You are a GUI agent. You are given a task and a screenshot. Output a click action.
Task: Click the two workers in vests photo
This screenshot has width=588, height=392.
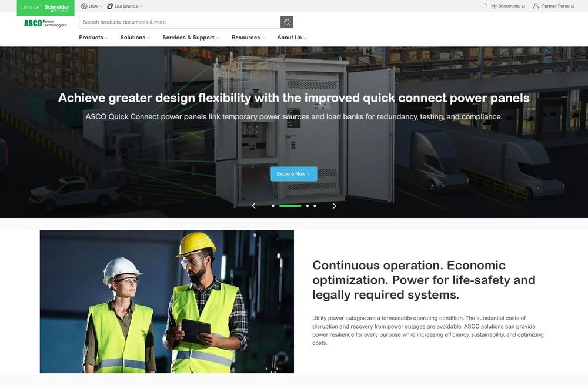[x=167, y=301]
